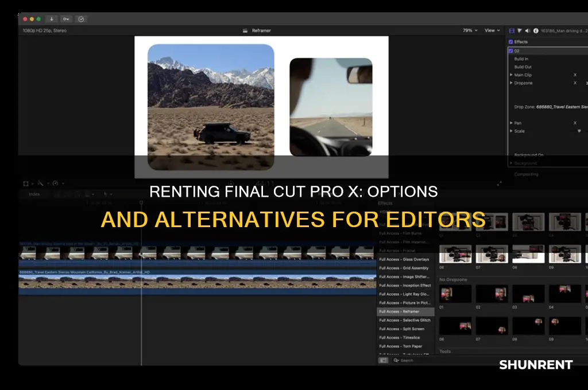Click the Build In parameter
Image resolution: width=588 pixels, height=390 pixels.
point(521,59)
